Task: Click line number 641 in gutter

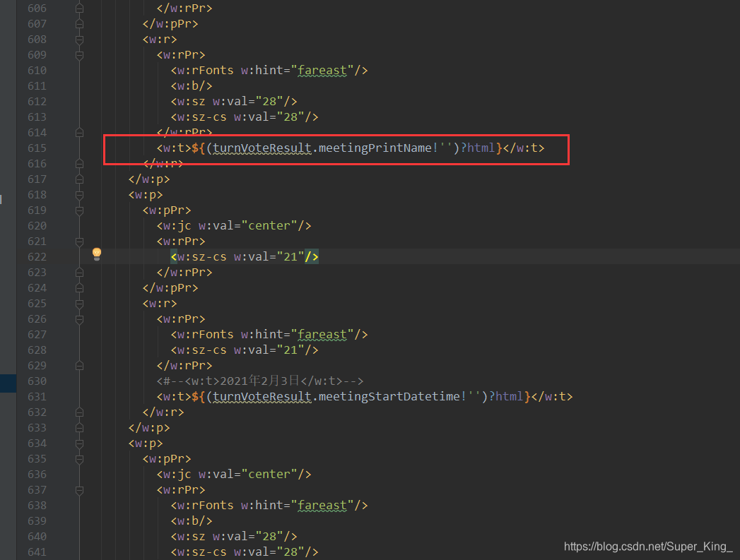Action: (x=37, y=552)
